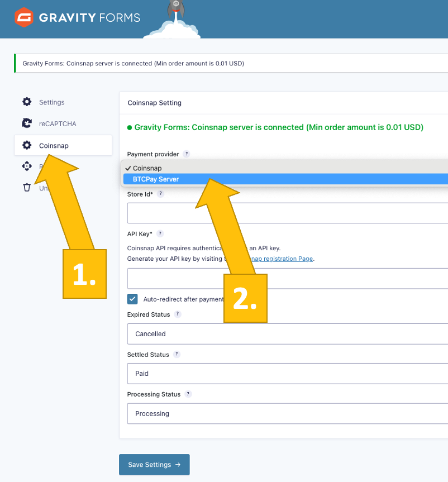The height and width of the screenshot is (482, 448).
Task: Click the Gravity Forms logo icon
Action: [x=23, y=18]
